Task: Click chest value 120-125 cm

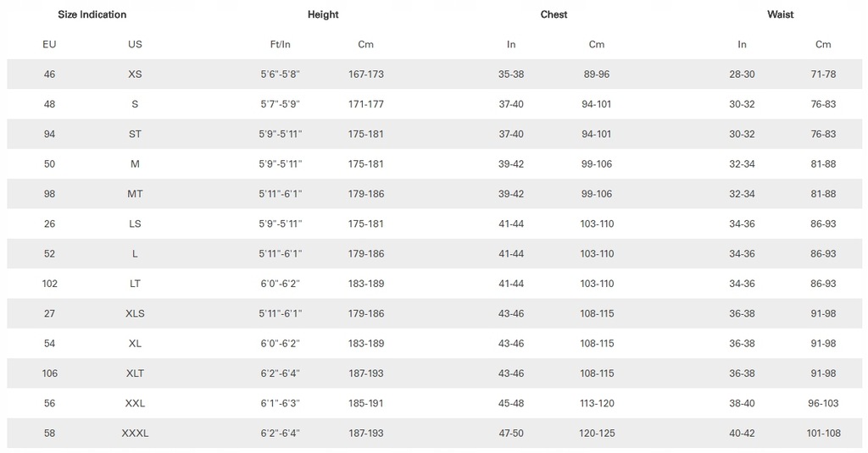Action: coord(596,433)
